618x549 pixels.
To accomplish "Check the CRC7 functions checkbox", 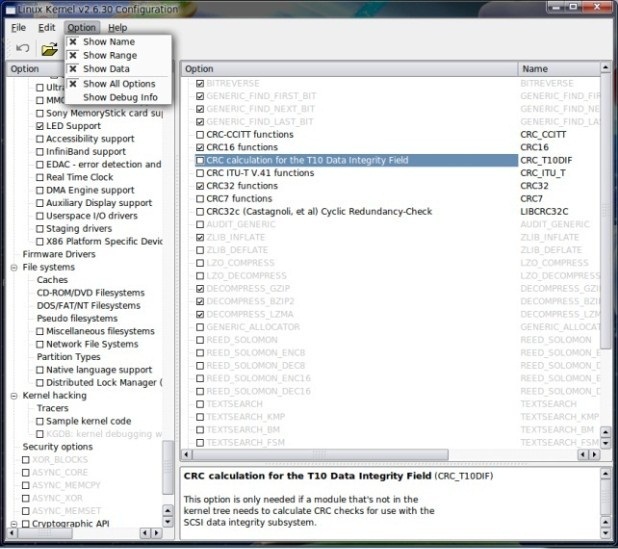I will 201,199.
